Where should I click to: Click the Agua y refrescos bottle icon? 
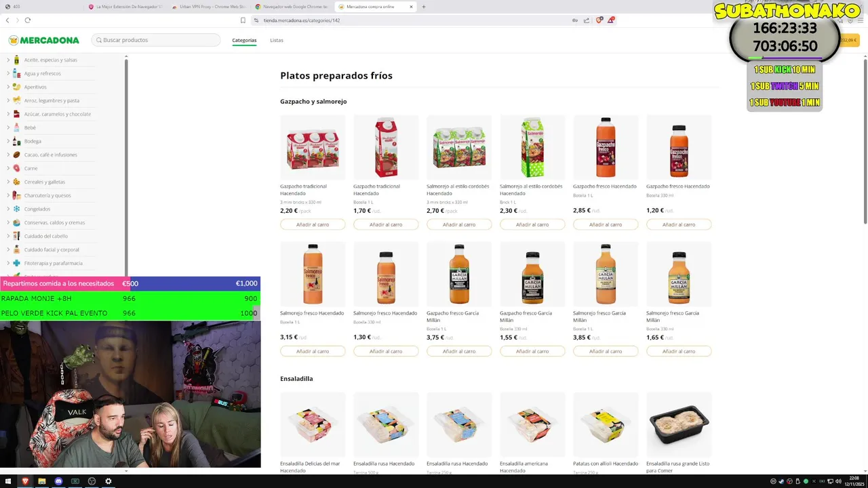16,73
